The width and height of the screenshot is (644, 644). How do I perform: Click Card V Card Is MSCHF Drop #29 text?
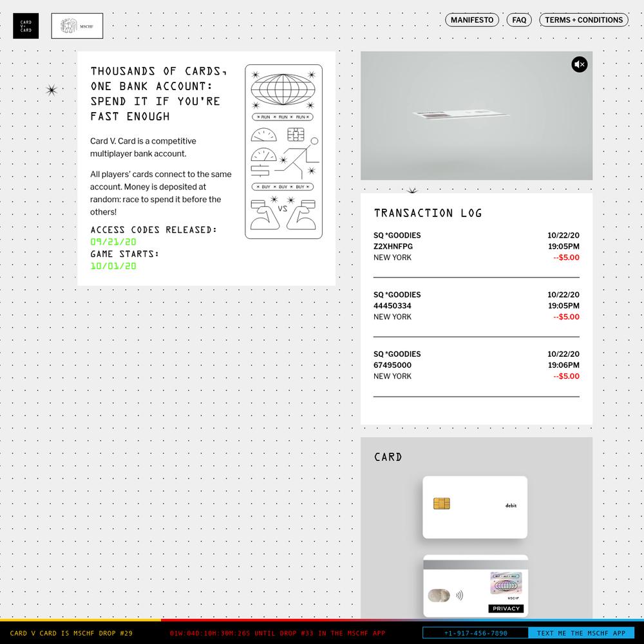click(71, 633)
